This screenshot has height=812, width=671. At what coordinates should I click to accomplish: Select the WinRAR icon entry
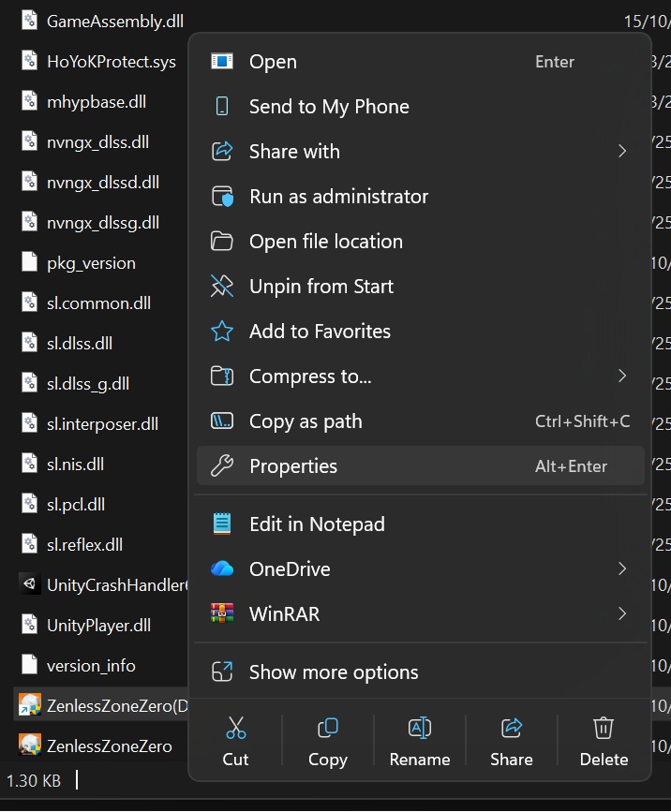[x=222, y=614]
